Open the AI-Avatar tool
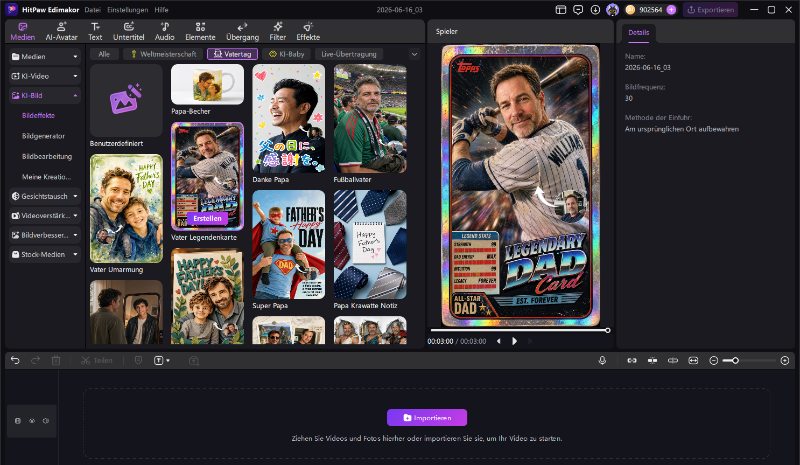This screenshot has height=465, width=800. (x=61, y=31)
